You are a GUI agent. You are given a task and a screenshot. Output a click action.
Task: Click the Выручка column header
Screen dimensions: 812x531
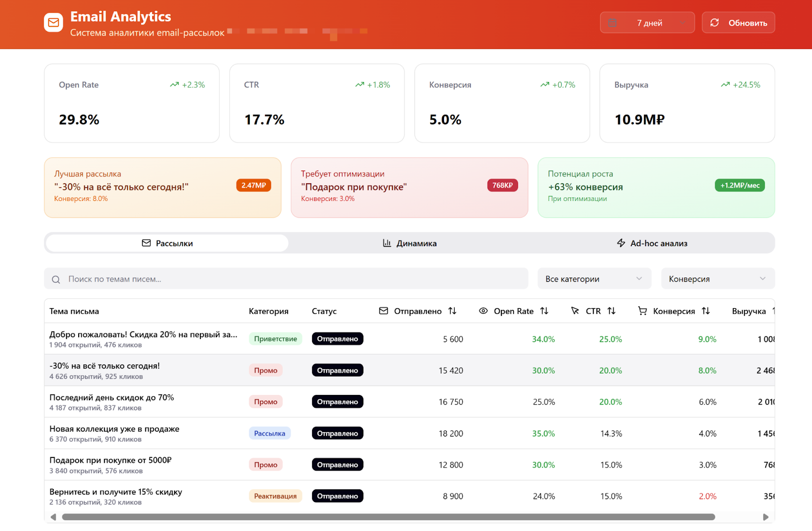click(749, 311)
